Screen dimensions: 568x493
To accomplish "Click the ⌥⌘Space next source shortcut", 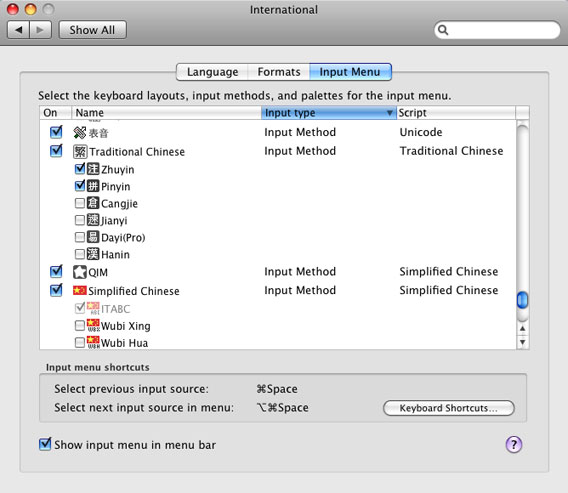I will [x=283, y=408].
